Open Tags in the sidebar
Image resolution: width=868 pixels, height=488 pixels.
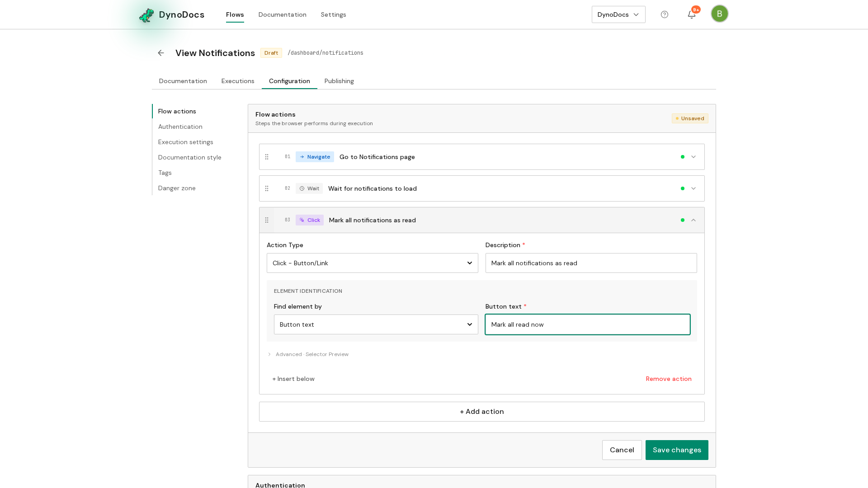click(x=165, y=173)
